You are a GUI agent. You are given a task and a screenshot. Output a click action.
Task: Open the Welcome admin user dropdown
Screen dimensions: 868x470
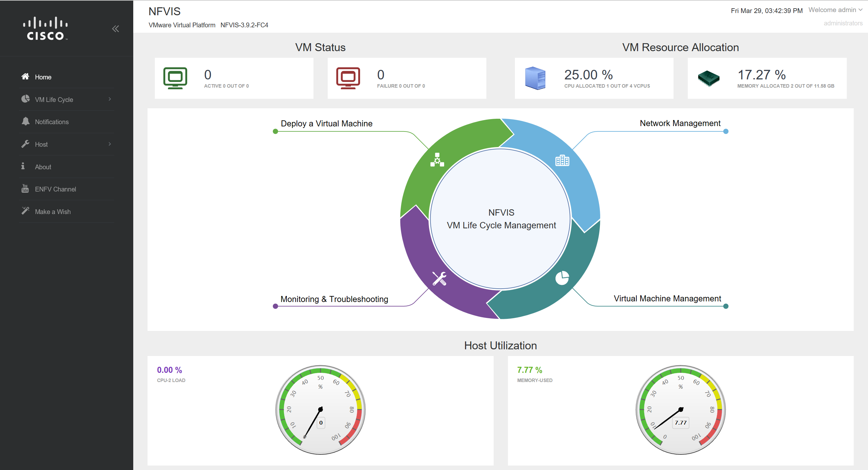point(835,10)
